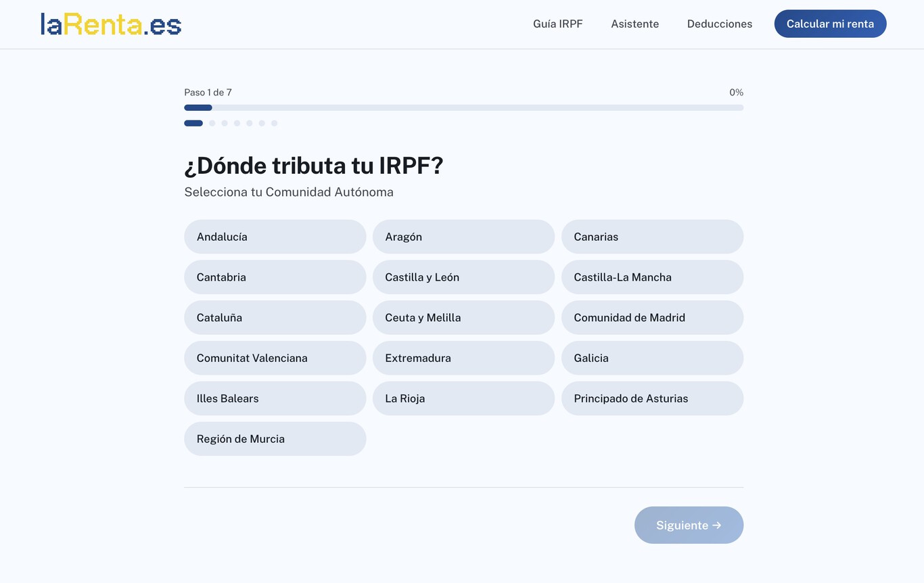Image resolution: width=924 pixels, height=583 pixels.
Task: Pick Ceuta y Melilla
Action: (463, 318)
